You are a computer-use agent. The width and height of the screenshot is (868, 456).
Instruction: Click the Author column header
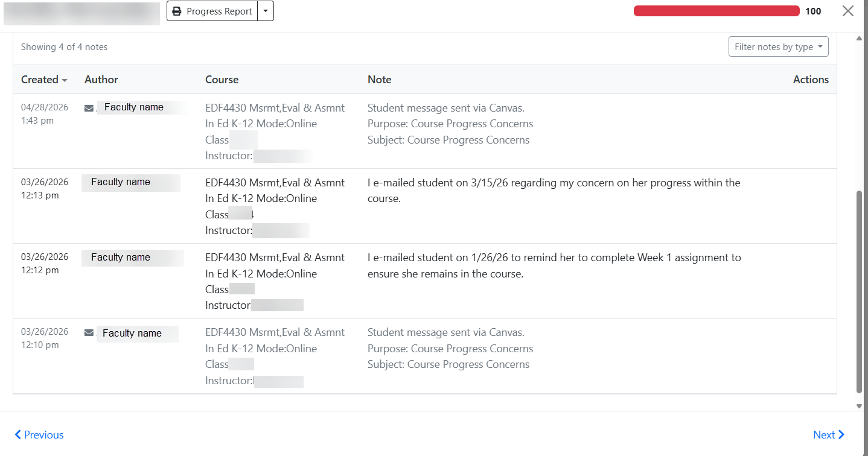point(101,80)
